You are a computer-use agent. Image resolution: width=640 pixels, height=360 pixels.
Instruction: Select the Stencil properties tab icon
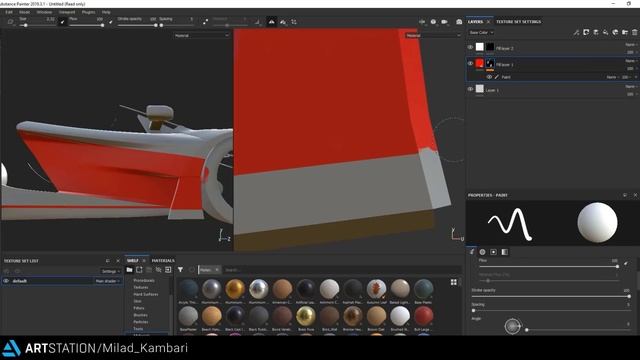click(x=493, y=252)
